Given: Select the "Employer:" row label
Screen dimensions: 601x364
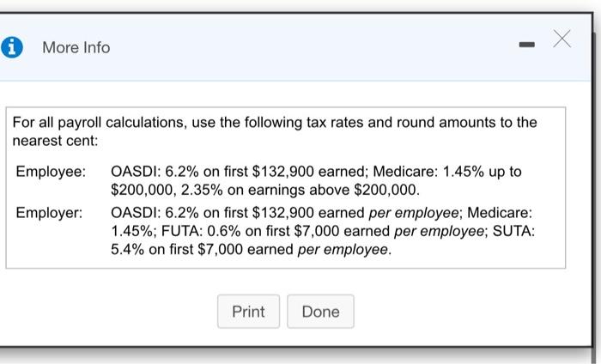Looking at the screenshot, I should click(x=50, y=213).
